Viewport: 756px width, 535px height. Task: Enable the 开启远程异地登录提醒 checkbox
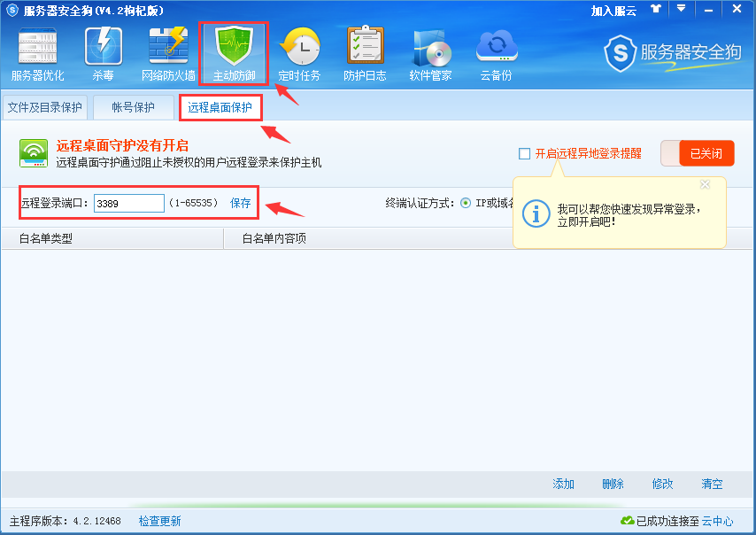tap(525, 154)
